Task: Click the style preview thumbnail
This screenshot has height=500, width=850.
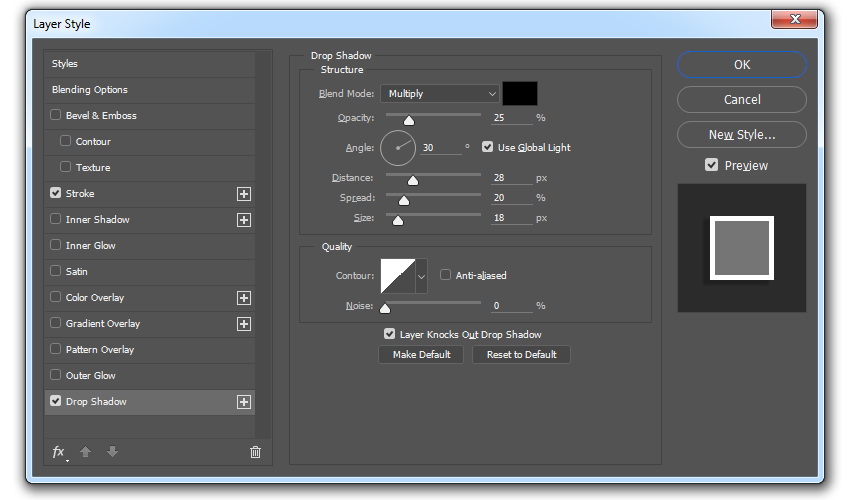Action: (742, 248)
